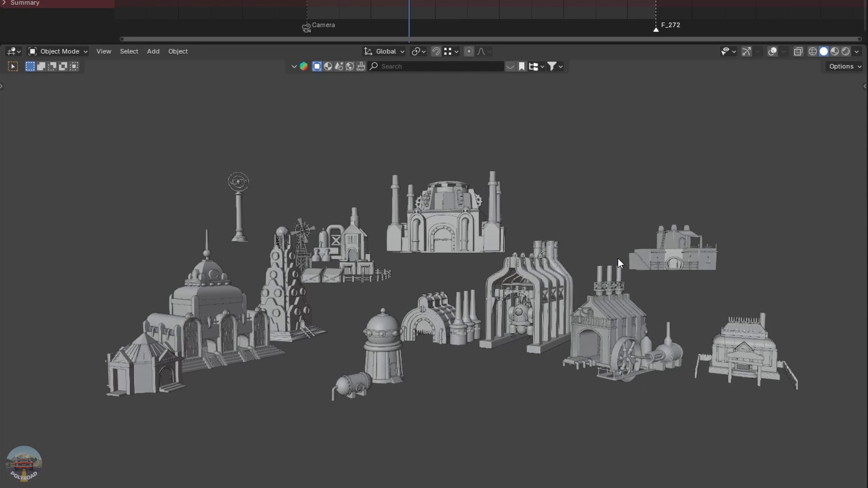The image size is (868, 488).
Task: Open display mode dropdown next to bookmark
Action: point(537,66)
